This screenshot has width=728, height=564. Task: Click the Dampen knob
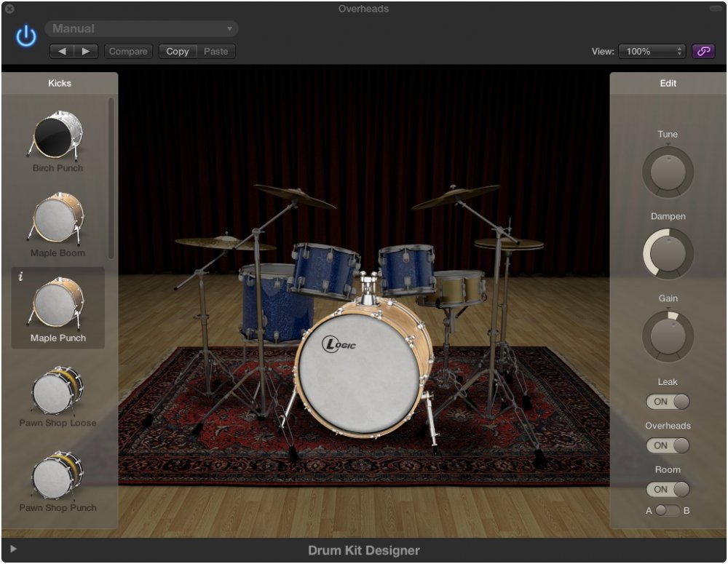[x=668, y=254]
